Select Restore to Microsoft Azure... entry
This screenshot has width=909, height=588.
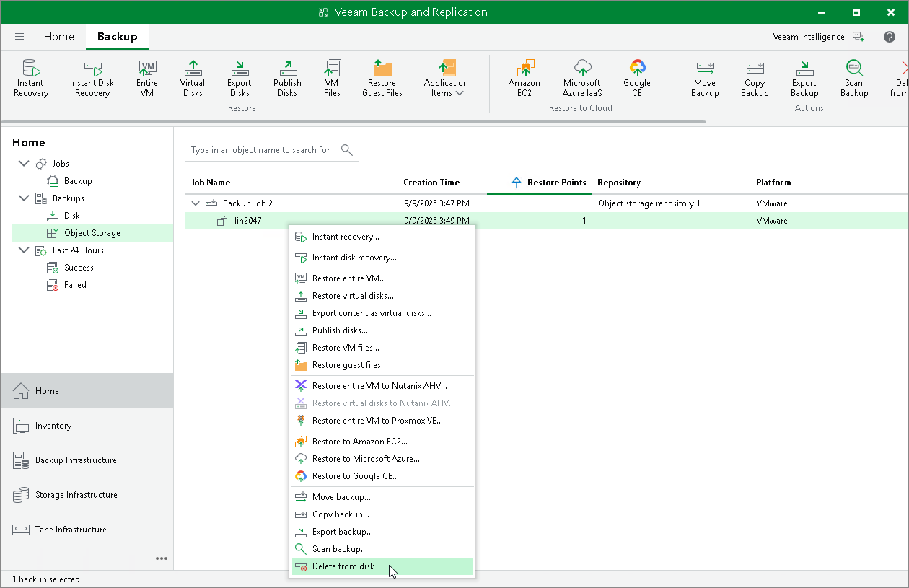[x=382, y=459]
